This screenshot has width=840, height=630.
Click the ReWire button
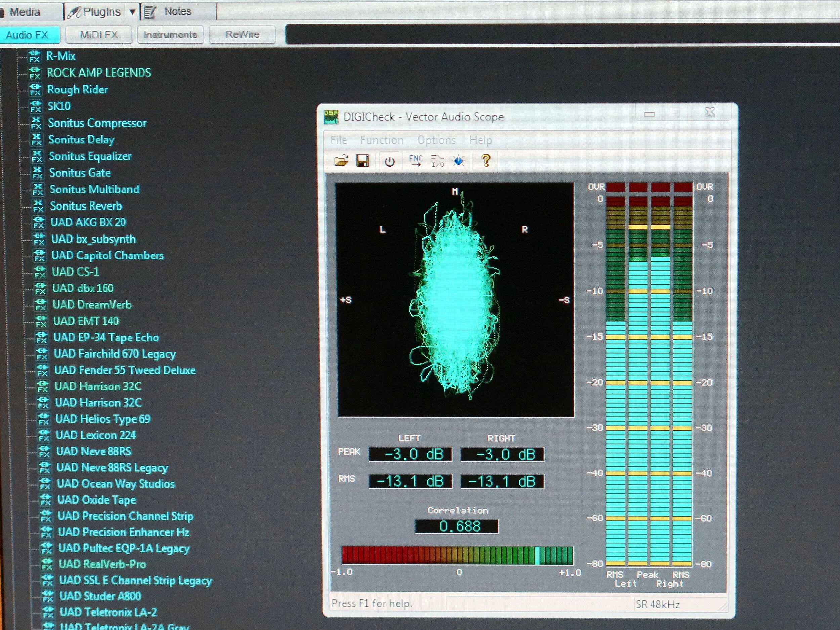click(x=242, y=35)
